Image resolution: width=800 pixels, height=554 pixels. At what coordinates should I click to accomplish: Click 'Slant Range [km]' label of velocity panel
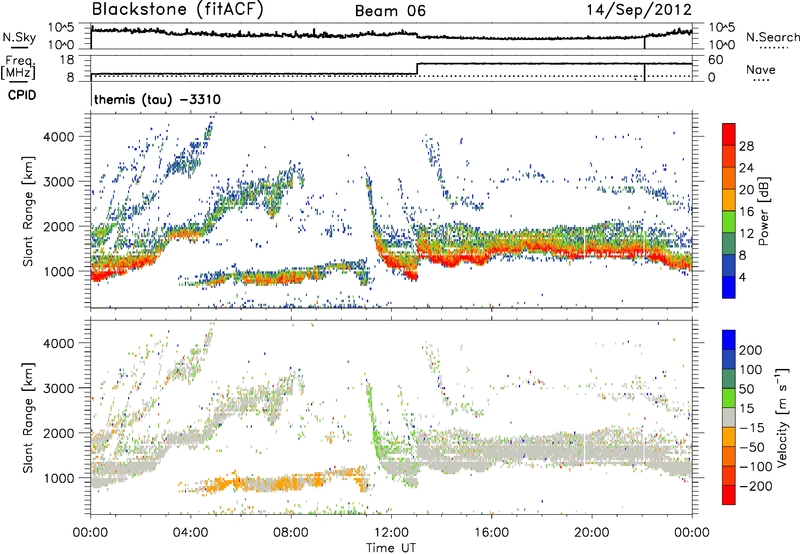[x=29, y=418]
